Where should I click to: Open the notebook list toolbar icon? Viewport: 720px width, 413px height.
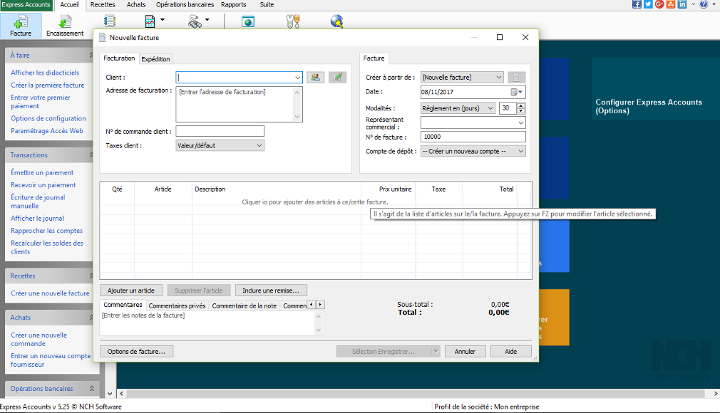[109, 21]
